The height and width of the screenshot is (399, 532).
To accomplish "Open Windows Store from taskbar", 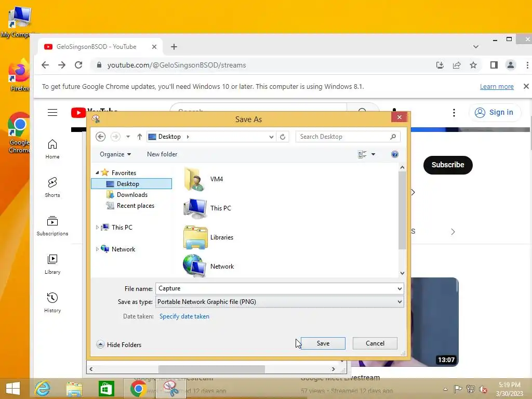I will point(106,389).
